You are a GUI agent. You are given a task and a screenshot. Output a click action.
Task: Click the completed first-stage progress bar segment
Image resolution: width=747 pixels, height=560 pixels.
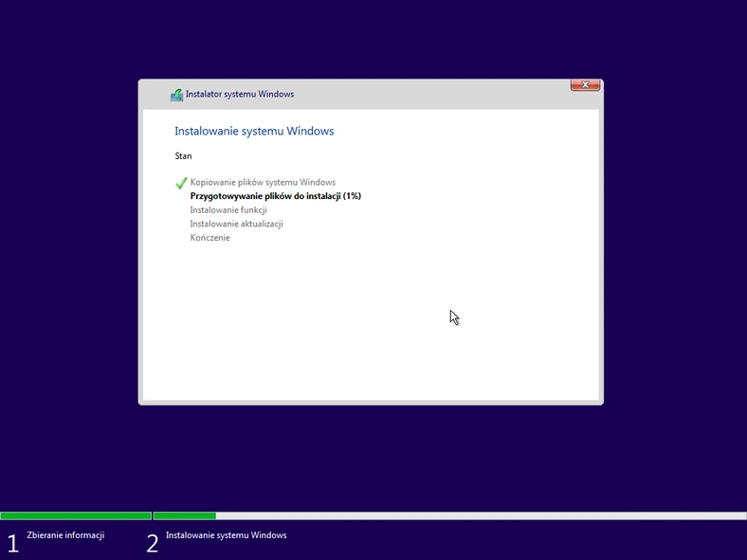pos(76,515)
